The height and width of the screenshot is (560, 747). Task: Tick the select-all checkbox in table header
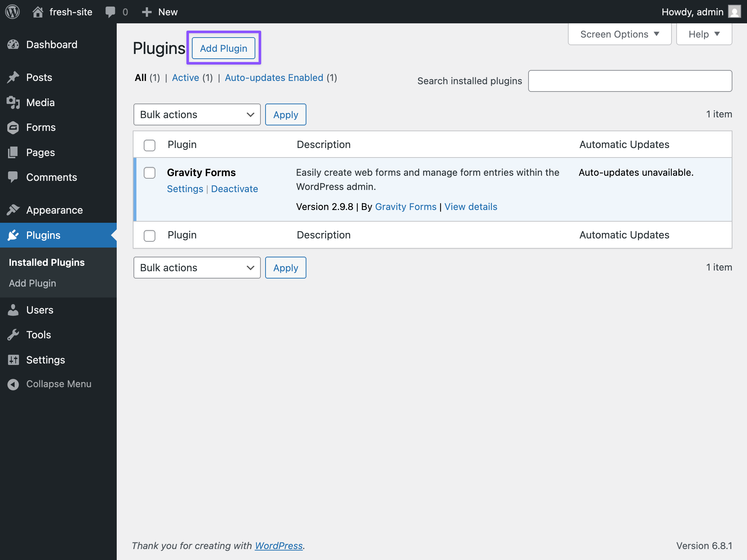pos(150,145)
